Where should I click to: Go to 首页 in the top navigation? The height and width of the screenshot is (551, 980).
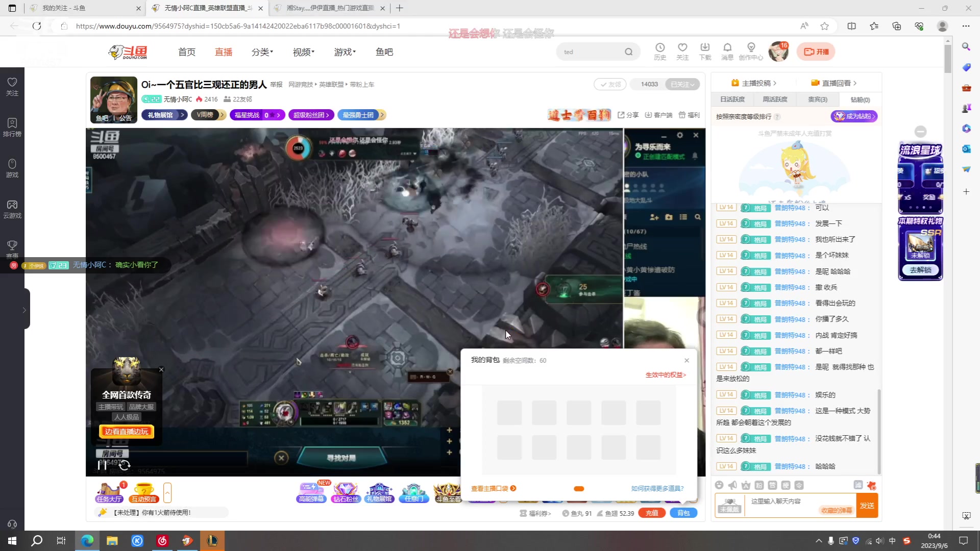coord(187,52)
